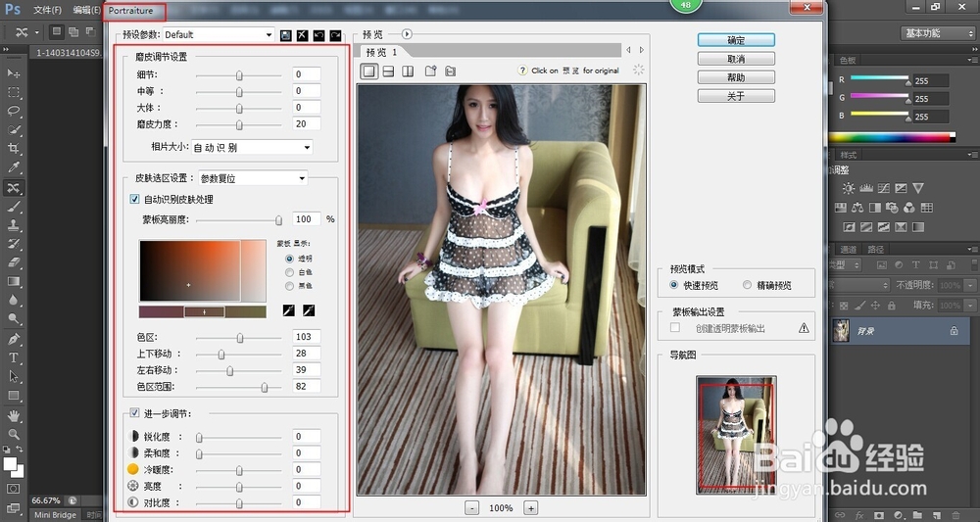The image size is (980, 522).
Task: Add Brightness/Contrast adjustment sun icon
Action: [x=848, y=188]
